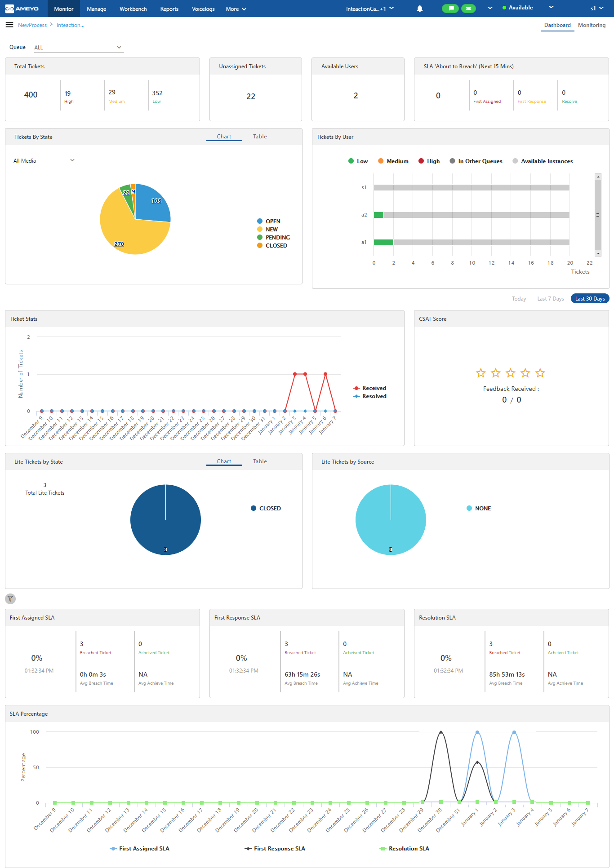The height and width of the screenshot is (868, 614).
Task: Toggle Received series in Ticket Stats
Action: (369, 388)
